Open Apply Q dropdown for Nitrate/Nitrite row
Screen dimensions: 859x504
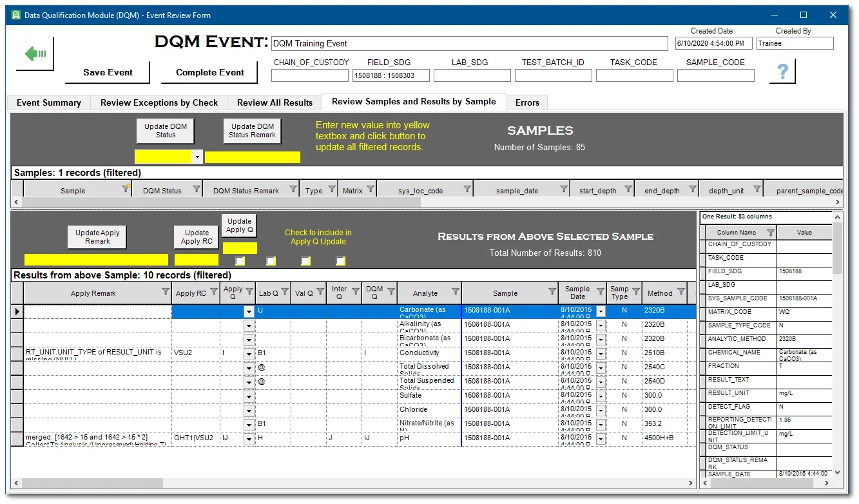pyautogui.click(x=249, y=425)
